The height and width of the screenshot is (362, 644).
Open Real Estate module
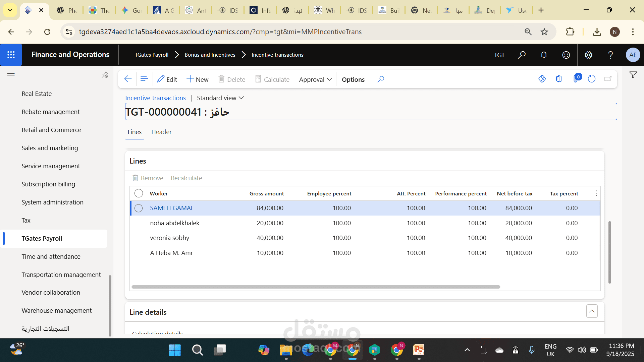pos(37,94)
